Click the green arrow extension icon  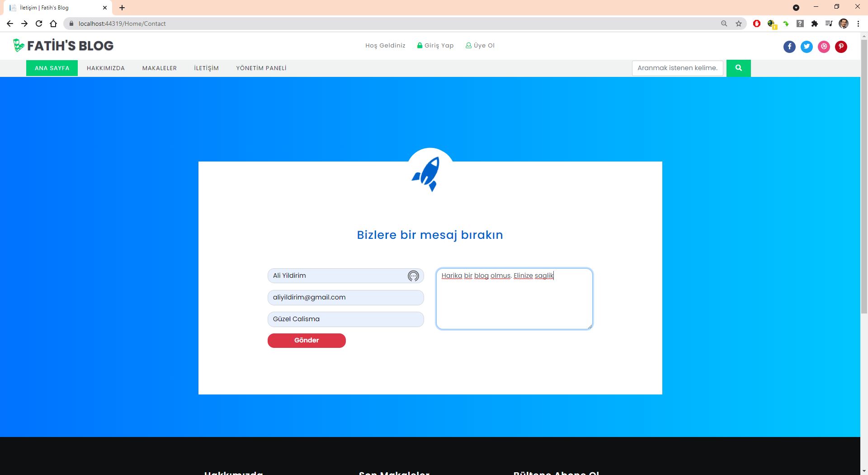pyautogui.click(x=786, y=24)
